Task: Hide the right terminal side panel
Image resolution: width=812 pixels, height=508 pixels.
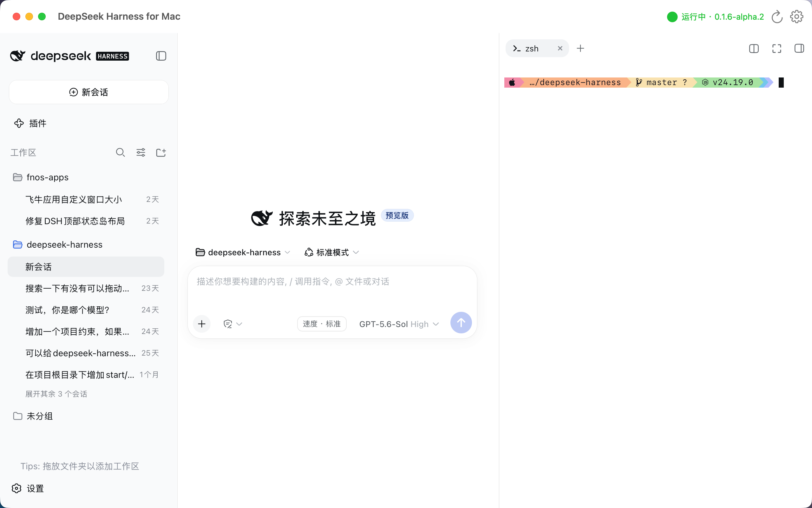Action: (799, 48)
